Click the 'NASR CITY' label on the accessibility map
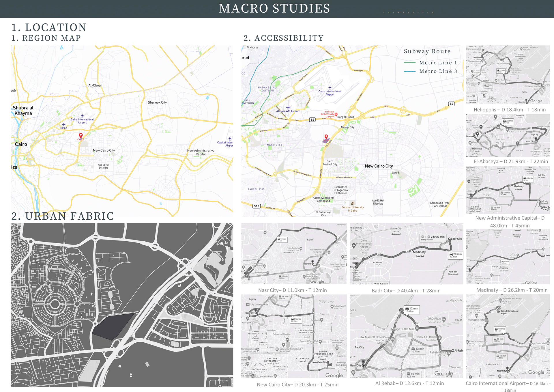Viewport: 554px width, 392px height. 274,145
